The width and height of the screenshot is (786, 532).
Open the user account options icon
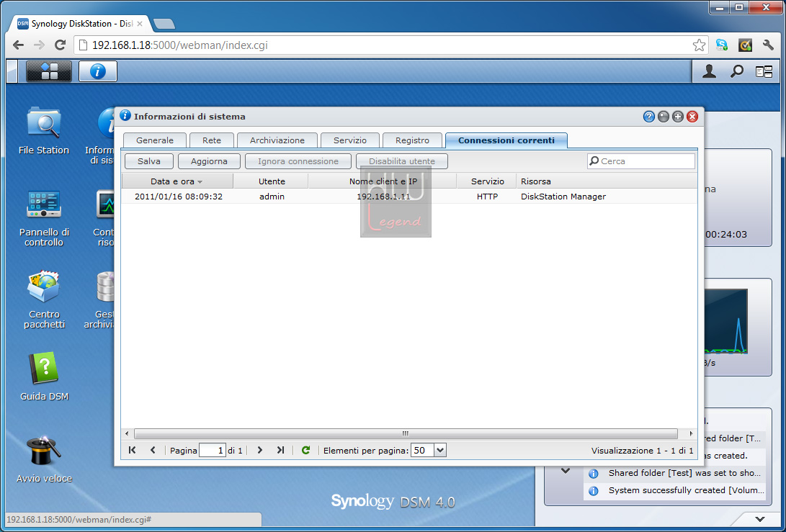point(709,72)
